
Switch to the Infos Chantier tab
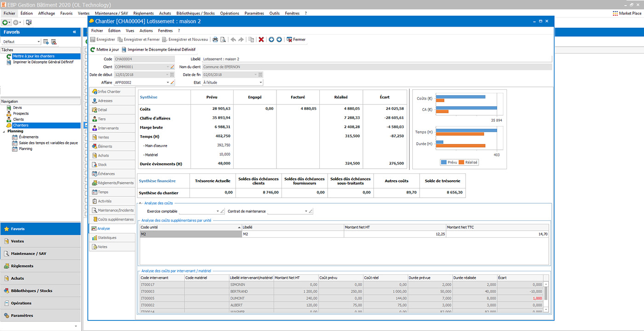112,92
